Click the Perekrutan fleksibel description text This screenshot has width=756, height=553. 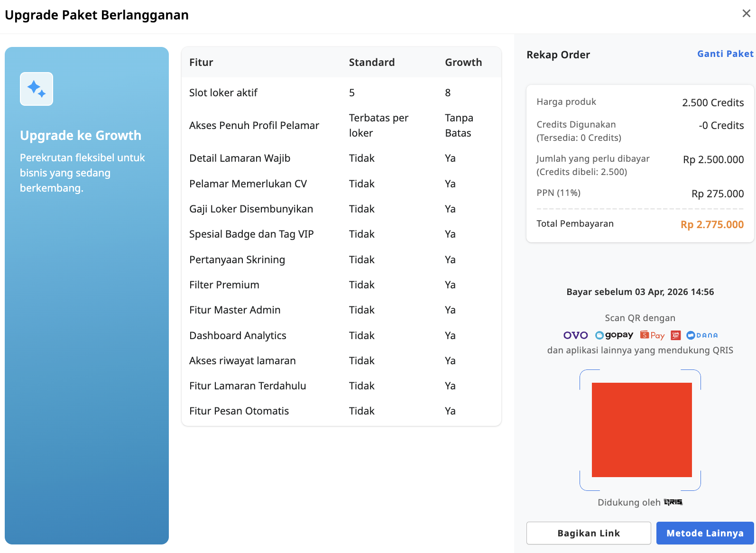pos(83,173)
